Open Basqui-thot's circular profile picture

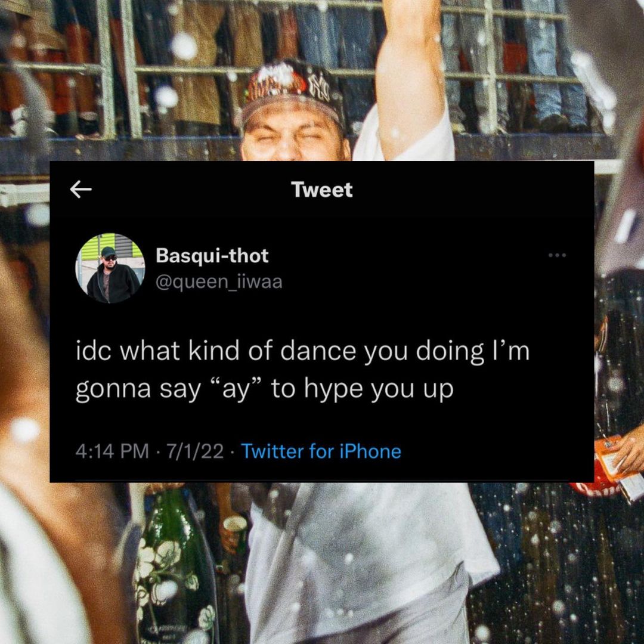click(110, 268)
